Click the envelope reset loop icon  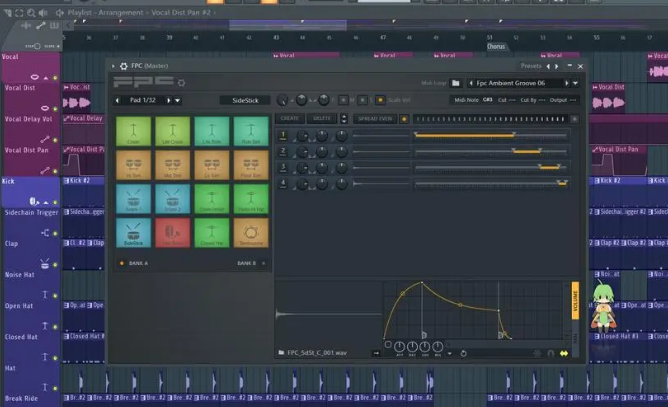click(464, 353)
